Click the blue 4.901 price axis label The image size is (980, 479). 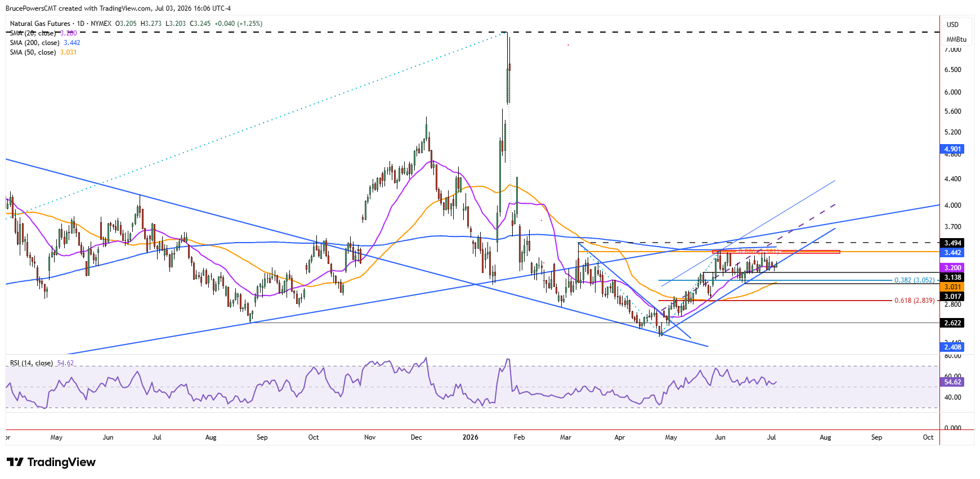coord(952,149)
